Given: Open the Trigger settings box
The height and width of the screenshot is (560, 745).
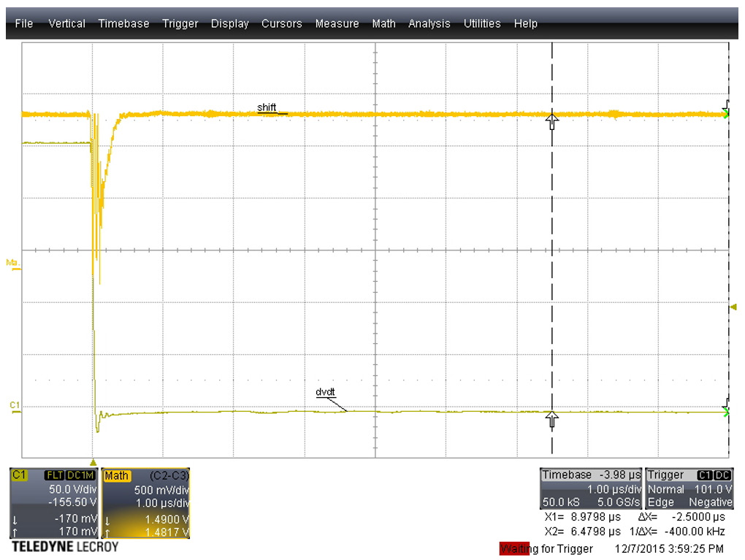Looking at the screenshot, I should coord(689,488).
